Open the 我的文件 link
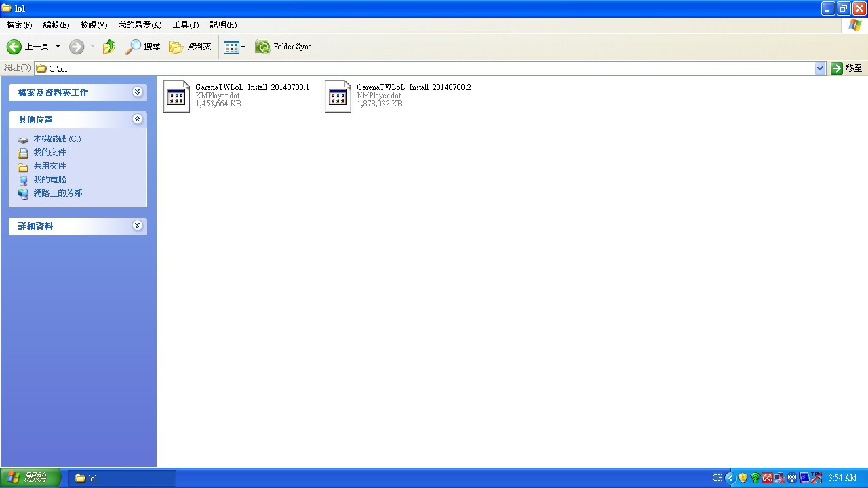Image resolution: width=868 pixels, height=488 pixels. [50, 152]
